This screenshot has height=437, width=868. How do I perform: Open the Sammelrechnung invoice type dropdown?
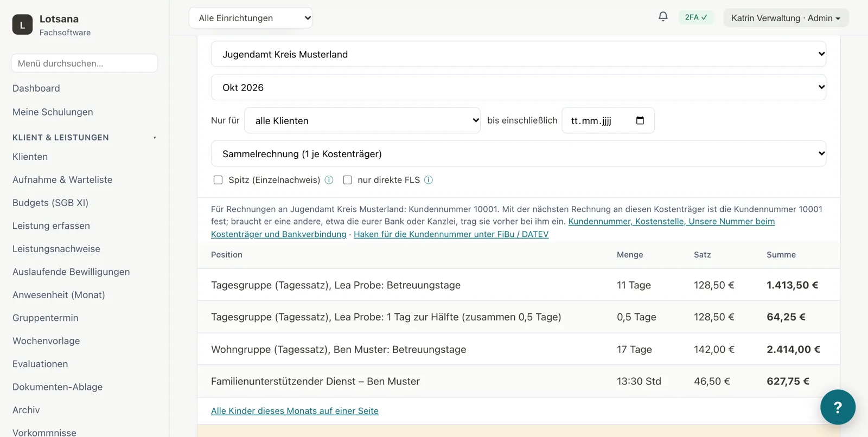point(519,154)
